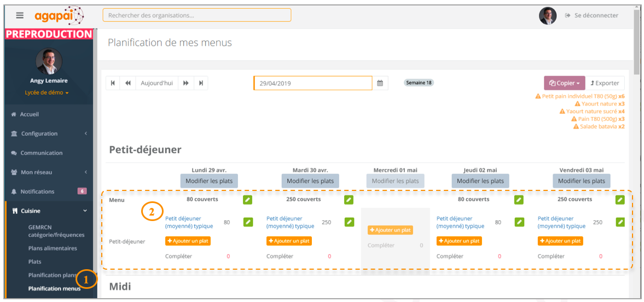Click the date field showing 29/04/2019
644x302 pixels.
coord(312,83)
